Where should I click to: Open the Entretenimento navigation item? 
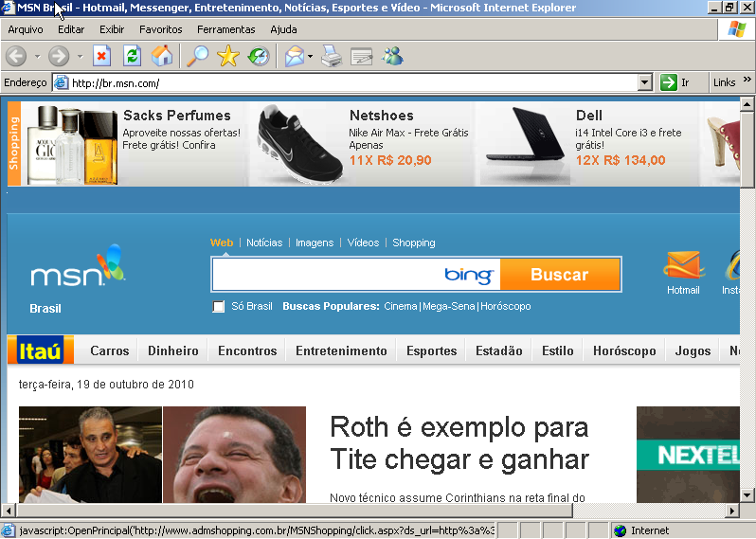point(341,350)
